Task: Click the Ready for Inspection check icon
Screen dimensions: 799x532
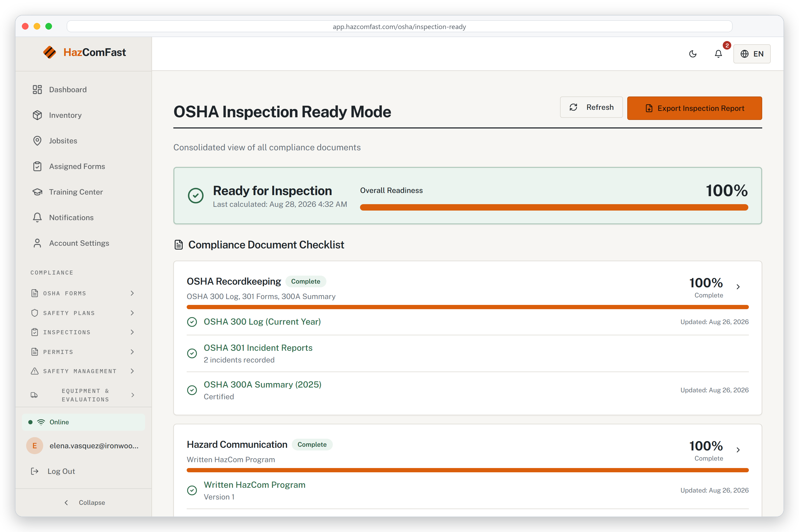Action: [196, 195]
